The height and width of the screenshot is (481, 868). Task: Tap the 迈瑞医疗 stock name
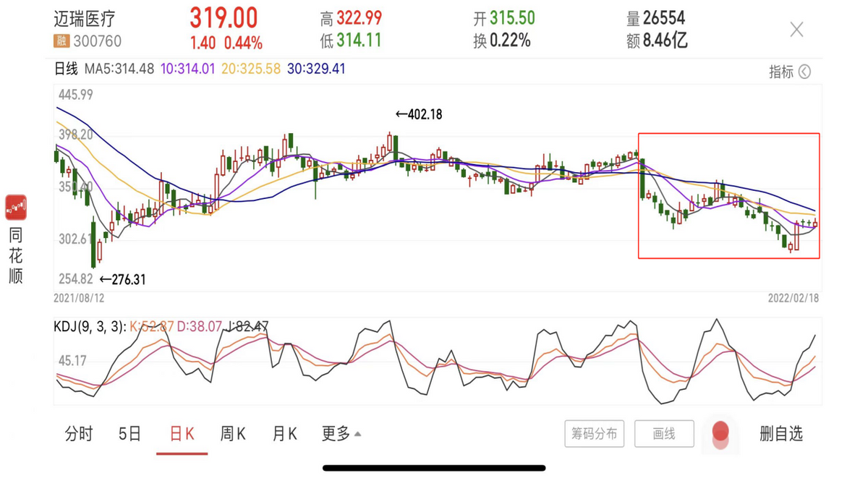[x=85, y=19]
